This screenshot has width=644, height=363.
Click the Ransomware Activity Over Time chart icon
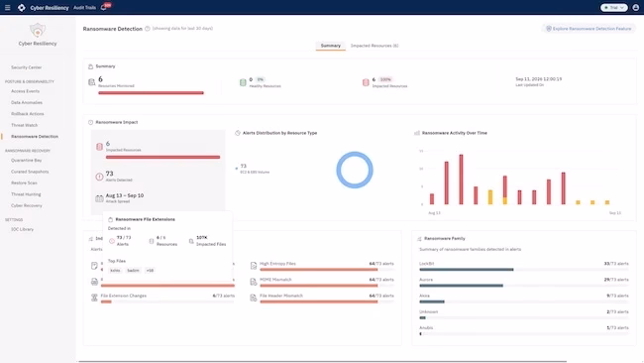417,133
